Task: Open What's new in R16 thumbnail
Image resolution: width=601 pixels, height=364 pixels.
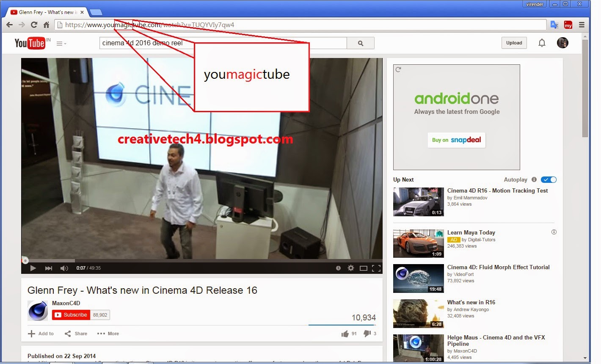Action: (419, 314)
